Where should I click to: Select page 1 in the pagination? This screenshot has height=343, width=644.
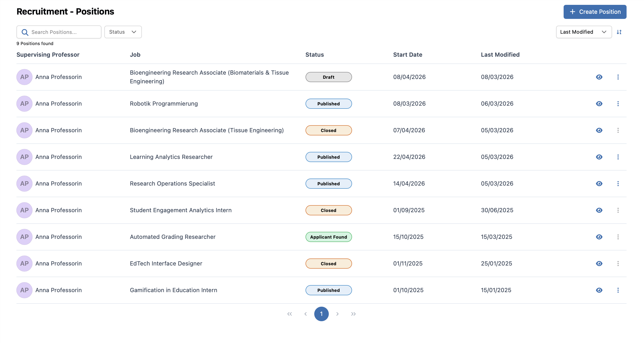click(321, 314)
